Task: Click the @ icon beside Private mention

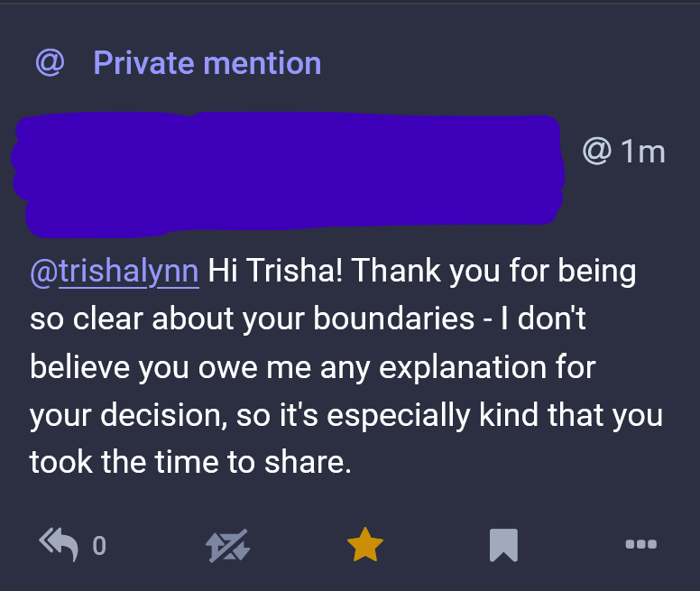Action: pyautogui.click(x=50, y=63)
